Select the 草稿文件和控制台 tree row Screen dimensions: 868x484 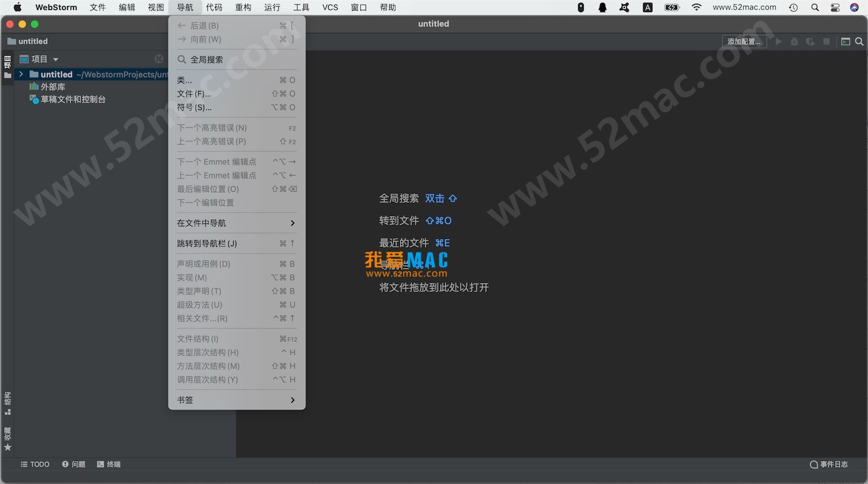pyautogui.click(x=92, y=99)
